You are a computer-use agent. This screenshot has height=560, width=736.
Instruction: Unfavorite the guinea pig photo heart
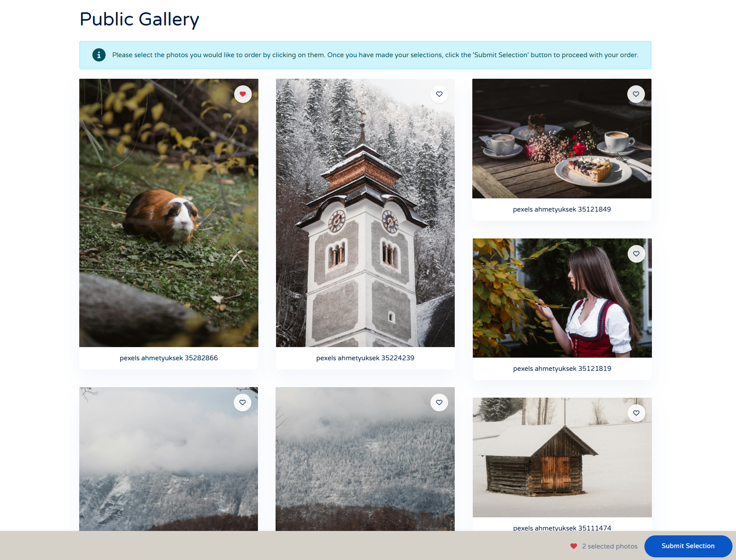(243, 94)
